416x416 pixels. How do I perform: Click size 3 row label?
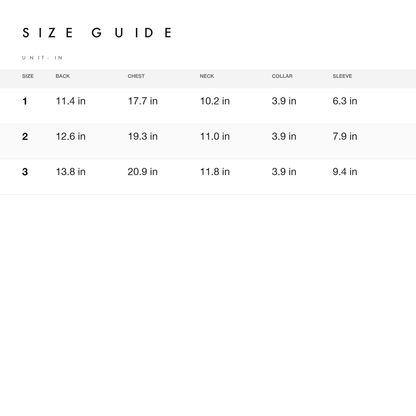25,172
